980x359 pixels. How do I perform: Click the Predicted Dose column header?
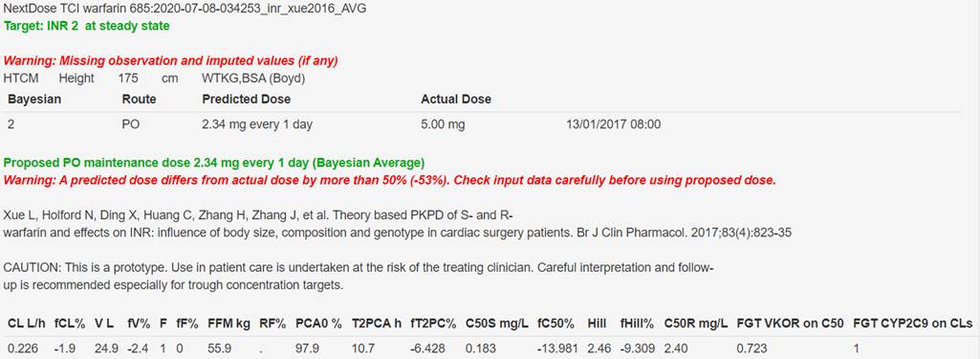[247, 99]
